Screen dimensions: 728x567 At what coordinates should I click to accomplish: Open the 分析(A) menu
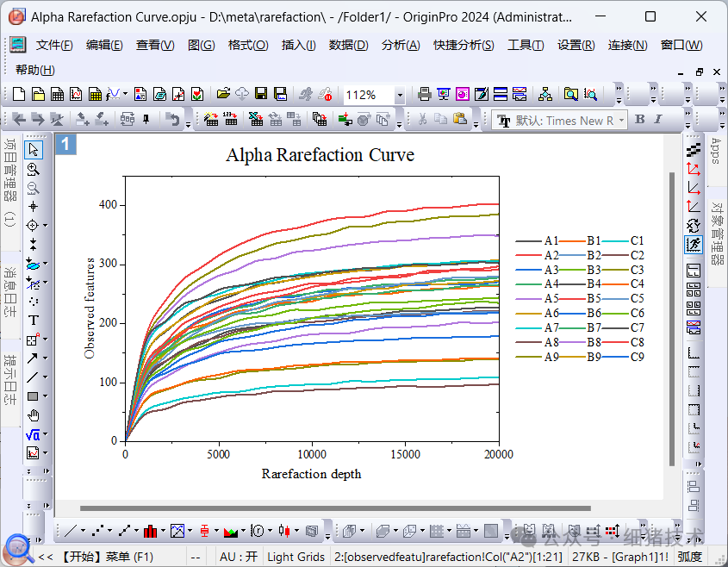pos(401,45)
